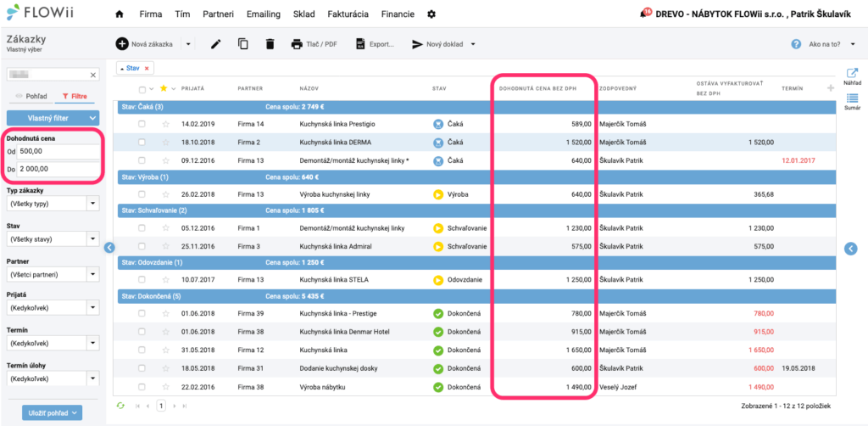Click the delete trash icon
The image size is (868, 426).
tap(270, 44)
